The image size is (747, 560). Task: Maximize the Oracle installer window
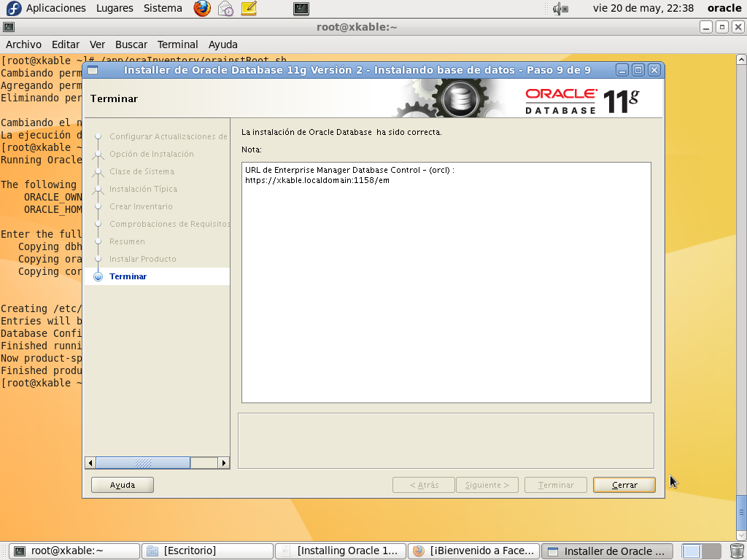pos(638,70)
